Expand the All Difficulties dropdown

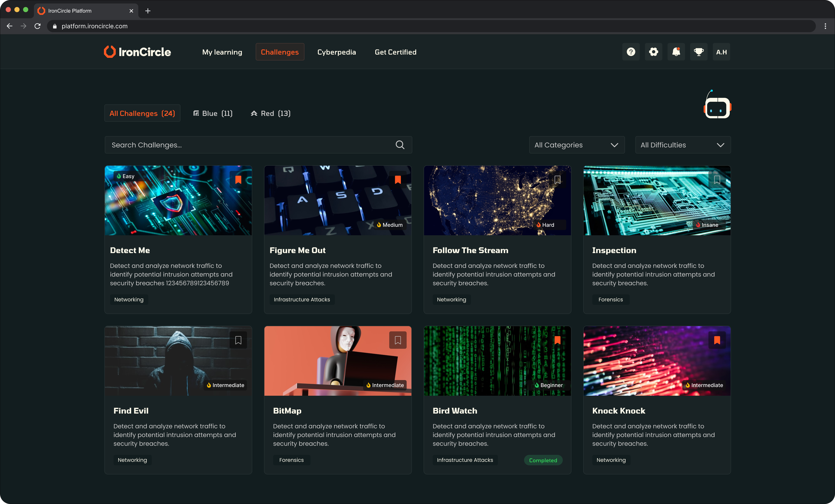pos(683,145)
